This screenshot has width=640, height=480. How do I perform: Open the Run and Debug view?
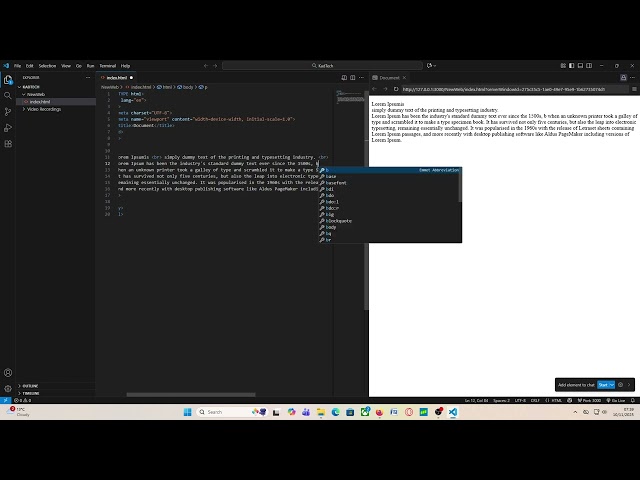click(x=8, y=128)
